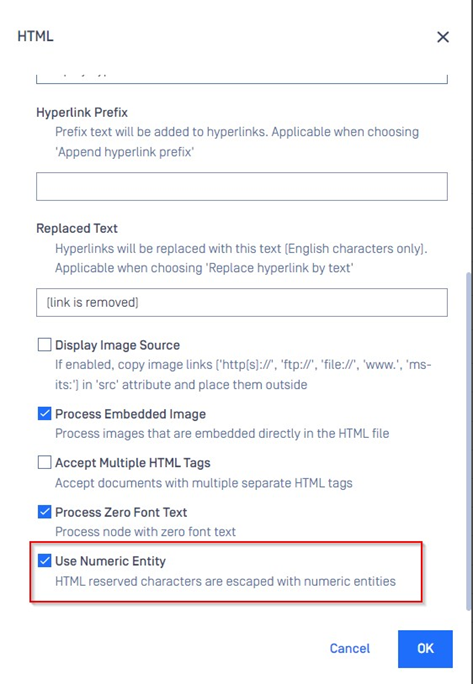Click the 'Process Zero Font Text' label text

click(x=121, y=512)
